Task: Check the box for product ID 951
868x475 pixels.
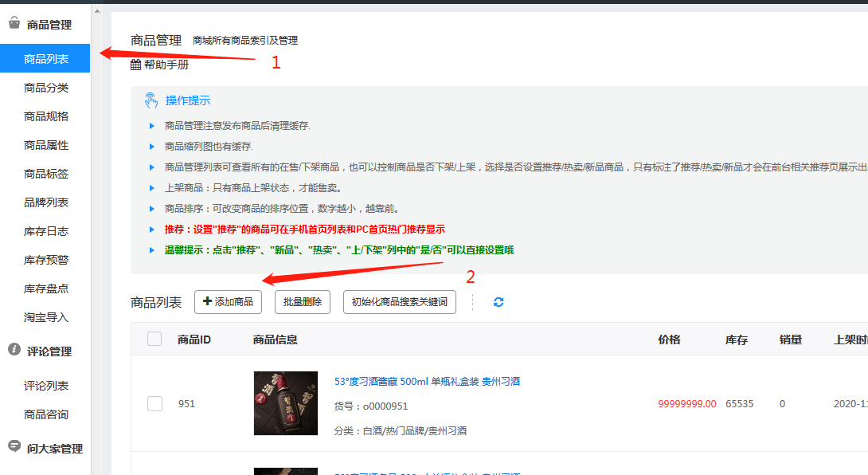Action: point(154,403)
